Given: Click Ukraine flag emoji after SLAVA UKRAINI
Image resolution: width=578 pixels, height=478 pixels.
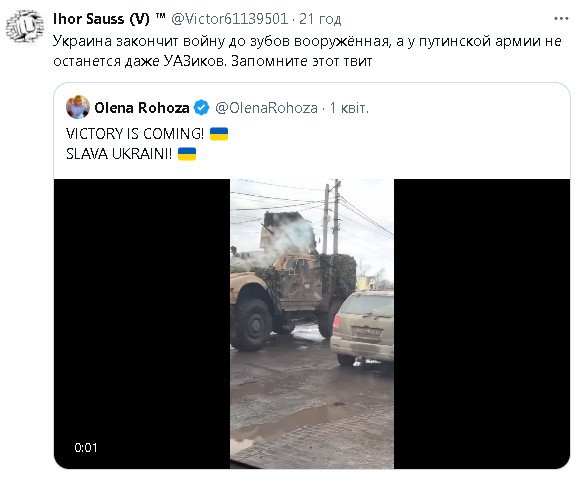Looking at the screenshot, I should (x=187, y=154).
